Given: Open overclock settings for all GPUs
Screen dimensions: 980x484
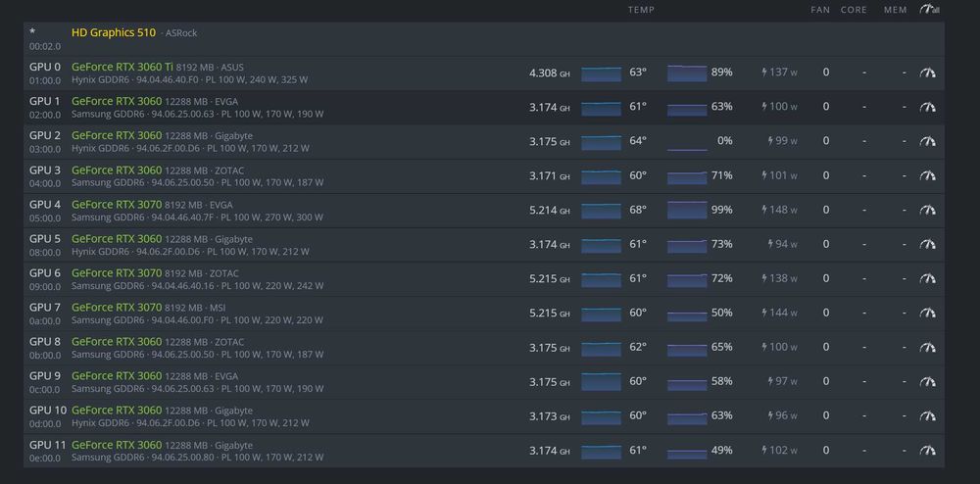Looking at the screenshot, I should tap(929, 10).
